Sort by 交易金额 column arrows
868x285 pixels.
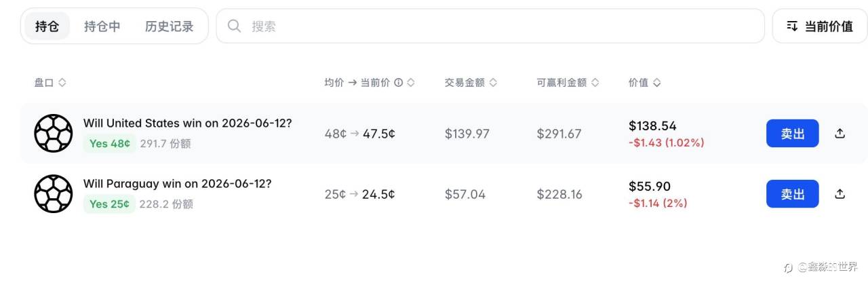click(x=493, y=83)
